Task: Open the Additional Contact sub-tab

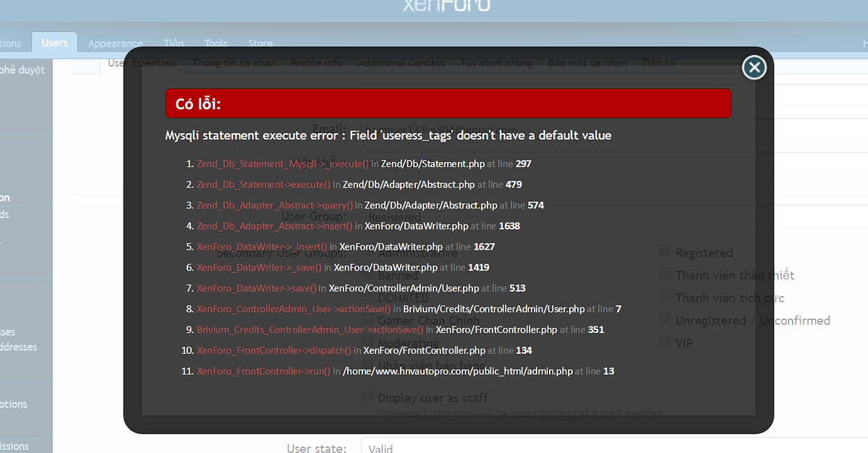Action: click(401, 63)
